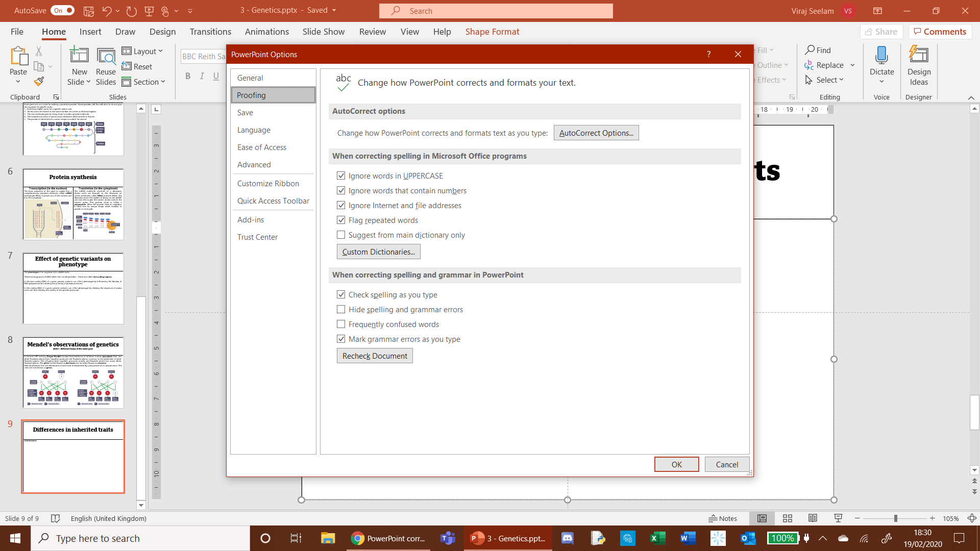Screen dimensions: 980x551
Task: Turn off the AutoSave toggle
Action: 62,10
